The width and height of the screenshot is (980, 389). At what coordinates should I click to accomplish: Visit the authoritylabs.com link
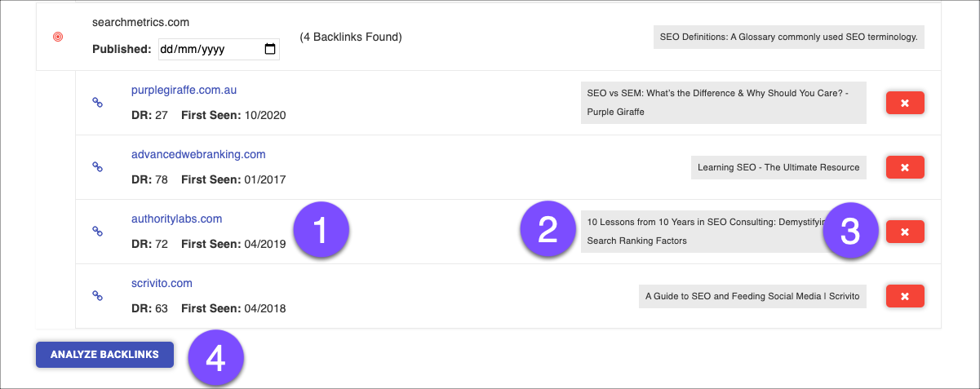[x=176, y=219]
